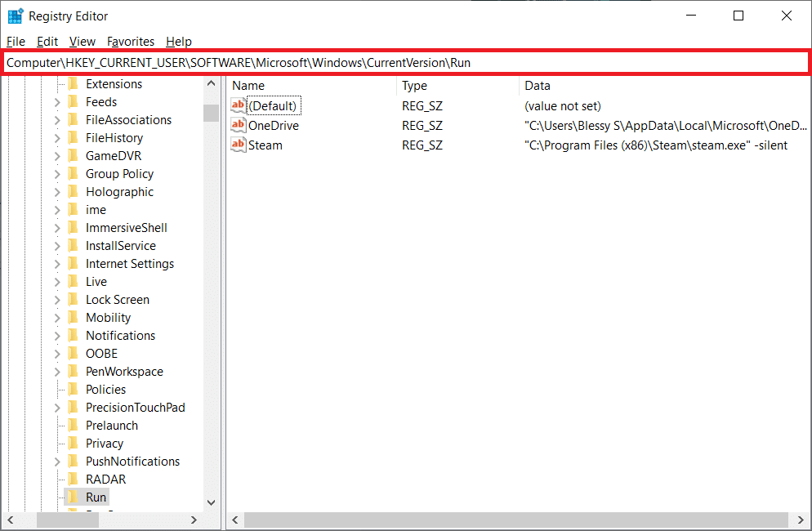This screenshot has height=531, width=812.
Task: Click the FileAssociations folder icon
Action: (x=74, y=119)
